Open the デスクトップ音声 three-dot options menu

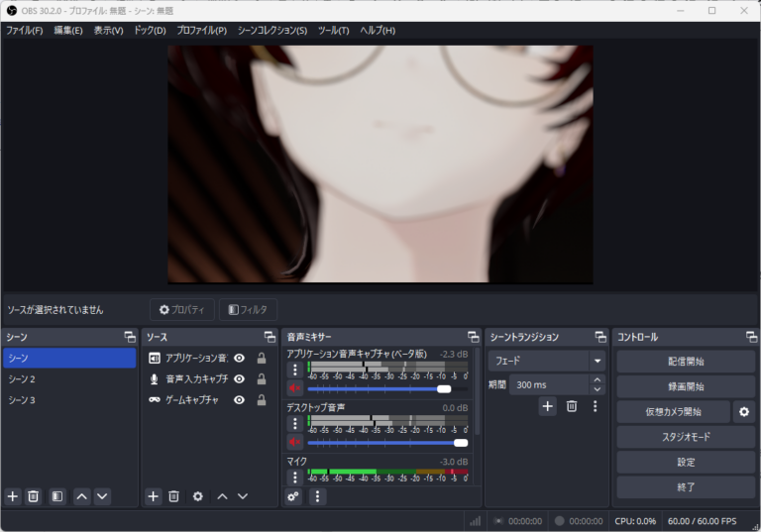click(294, 424)
